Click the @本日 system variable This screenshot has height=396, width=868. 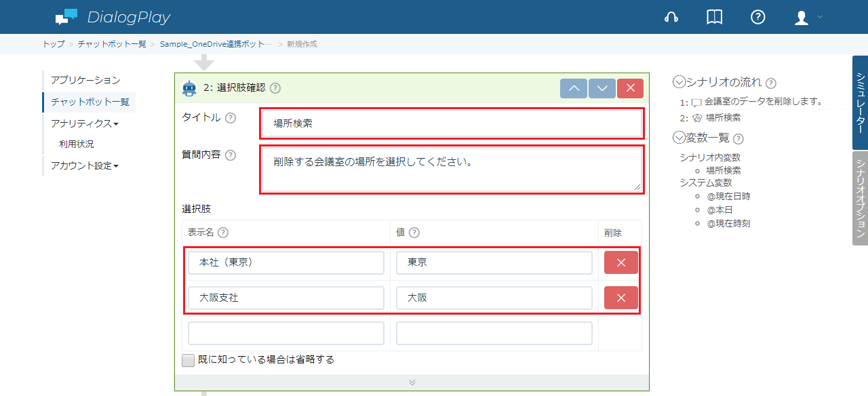719,210
